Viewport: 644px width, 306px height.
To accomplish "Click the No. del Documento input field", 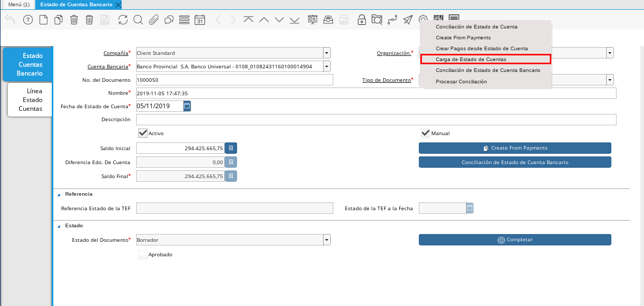I will (x=235, y=80).
